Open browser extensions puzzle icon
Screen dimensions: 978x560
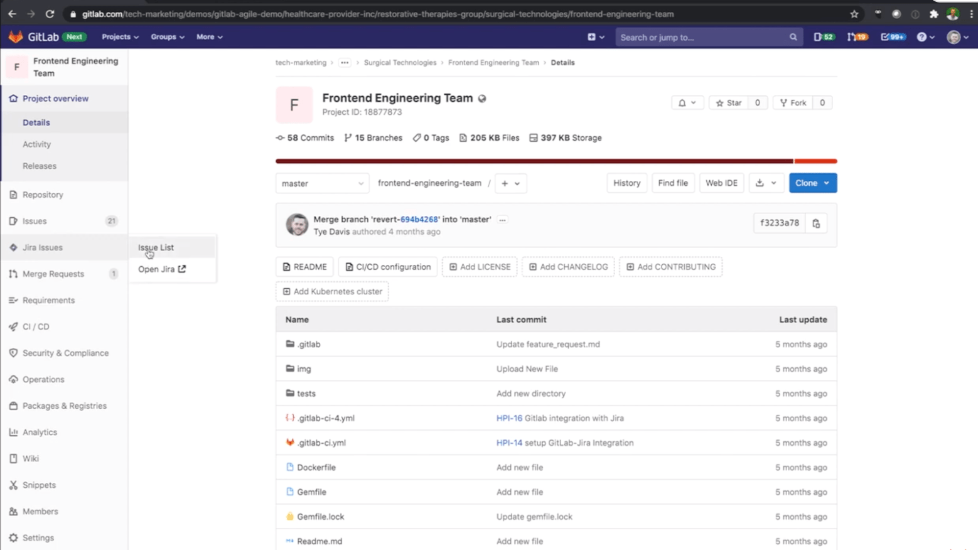pyautogui.click(x=934, y=14)
